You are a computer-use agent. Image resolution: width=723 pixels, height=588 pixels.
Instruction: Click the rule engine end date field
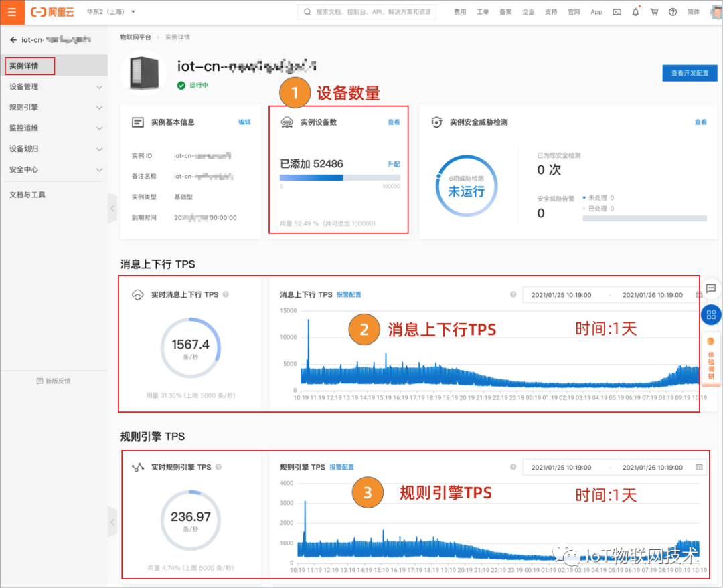[653, 468]
